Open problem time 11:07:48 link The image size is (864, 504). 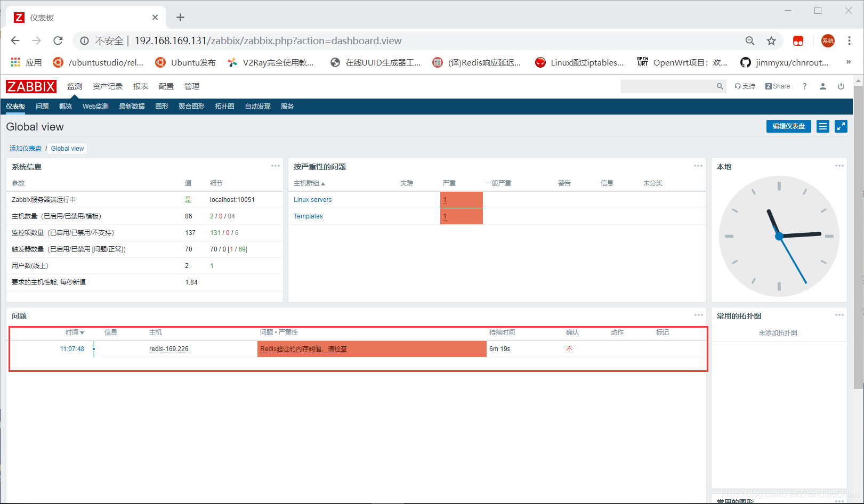[x=72, y=349]
